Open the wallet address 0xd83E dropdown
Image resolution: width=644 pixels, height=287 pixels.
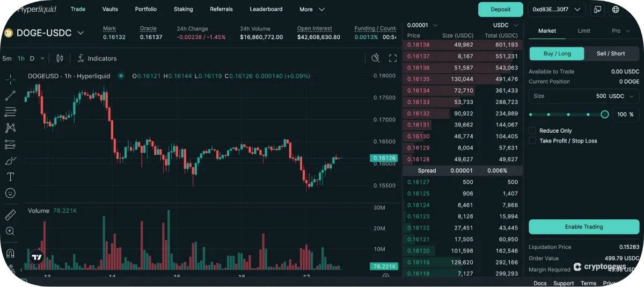557,10
